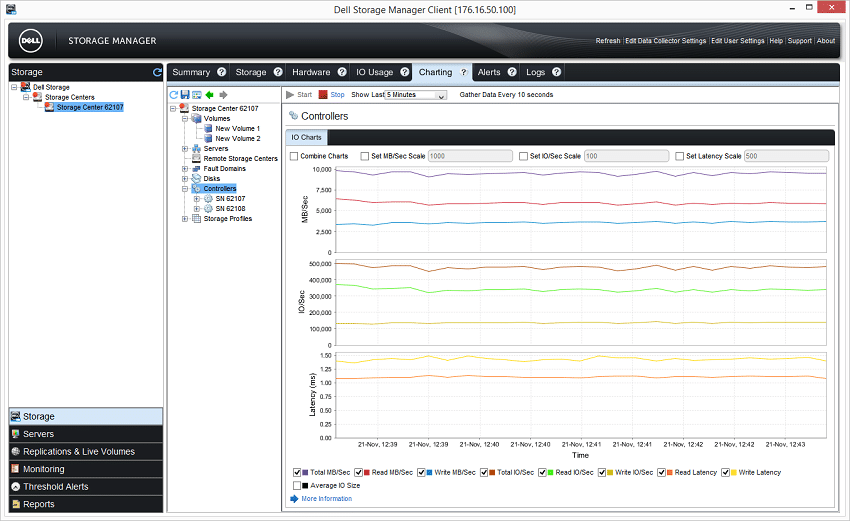
Task: Open the Show Last 5 Minutes dropdown
Action: [416, 95]
